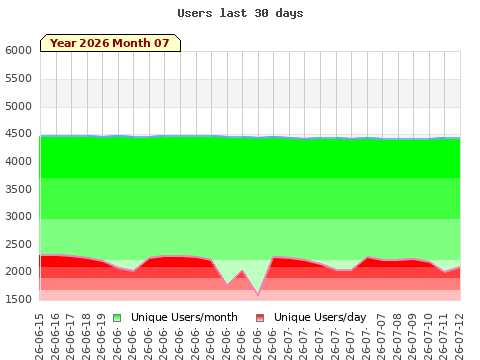
Task: Click the x-axis date label 26-07-08
Action: coord(396,337)
